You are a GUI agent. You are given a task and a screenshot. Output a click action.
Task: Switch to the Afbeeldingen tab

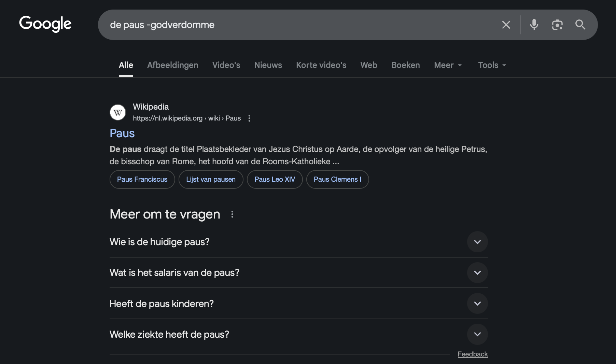(172, 65)
